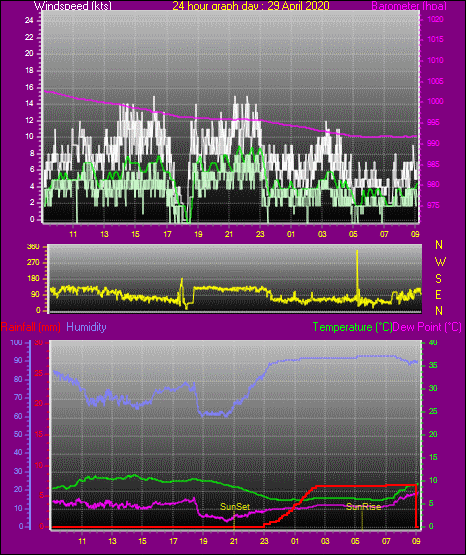The width and height of the screenshot is (466, 555).
Task: Click the 995 barometer axis value
Action: pos(434,122)
